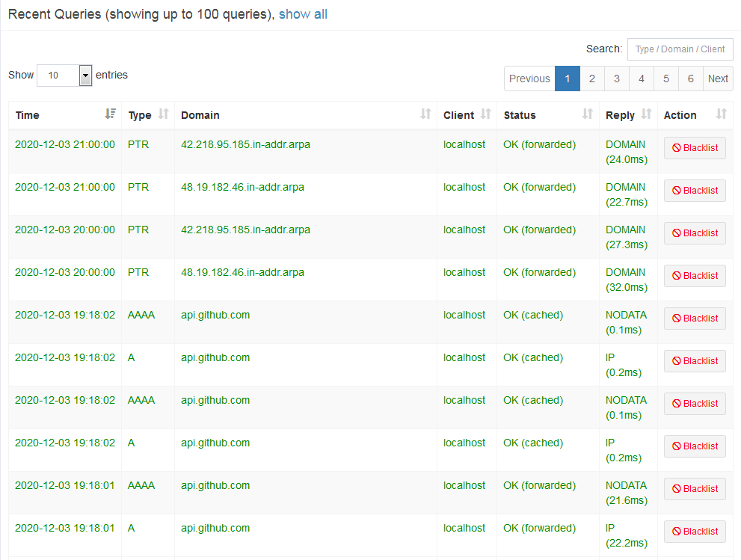Click reply value DOMAIN (32.0ms)
The image size is (741, 560).
[x=627, y=280]
